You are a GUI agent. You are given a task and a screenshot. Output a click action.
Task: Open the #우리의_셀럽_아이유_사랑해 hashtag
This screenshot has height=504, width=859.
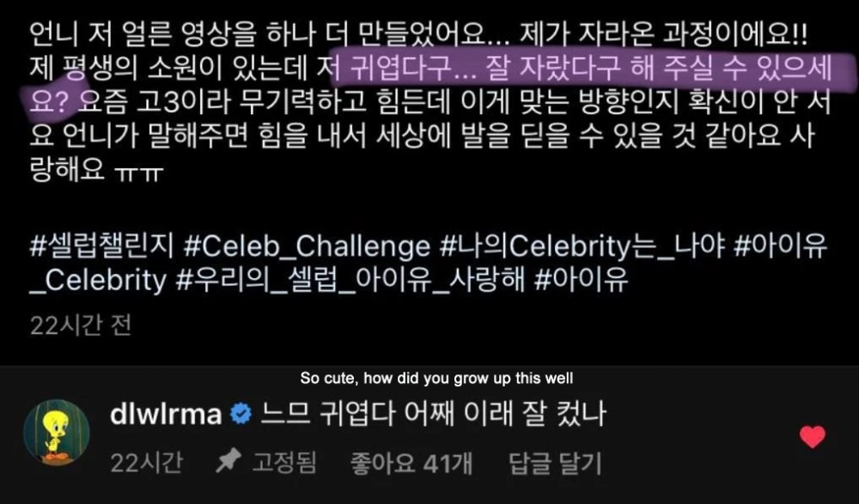[x=350, y=281]
